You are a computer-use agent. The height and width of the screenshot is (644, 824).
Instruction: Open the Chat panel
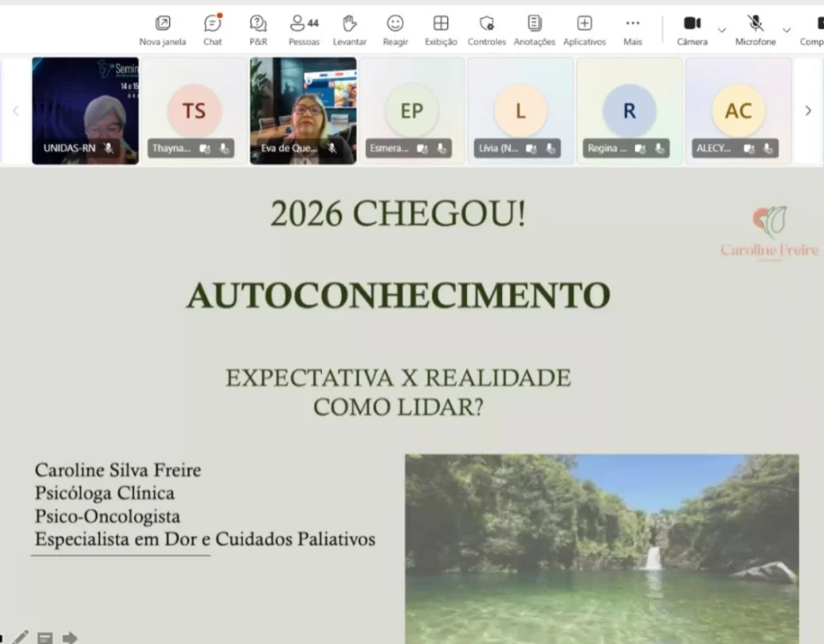point(212,28)
